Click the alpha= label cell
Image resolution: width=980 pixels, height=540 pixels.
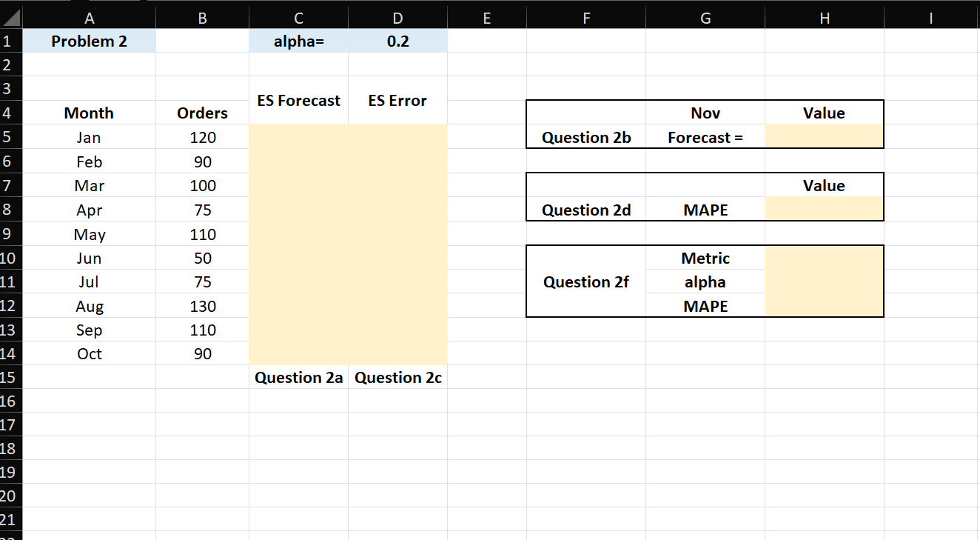(x=298, y=41)
